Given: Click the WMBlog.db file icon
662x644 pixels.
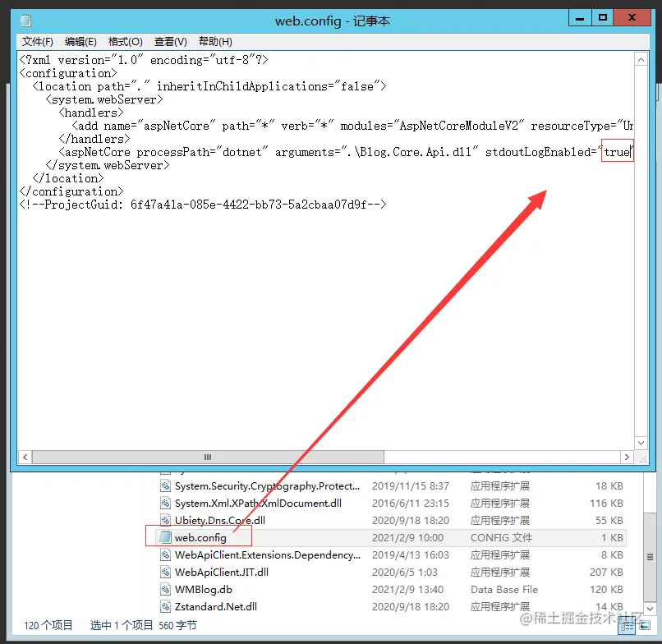Looking at the screenshot, I should click(x=166, y=590).
